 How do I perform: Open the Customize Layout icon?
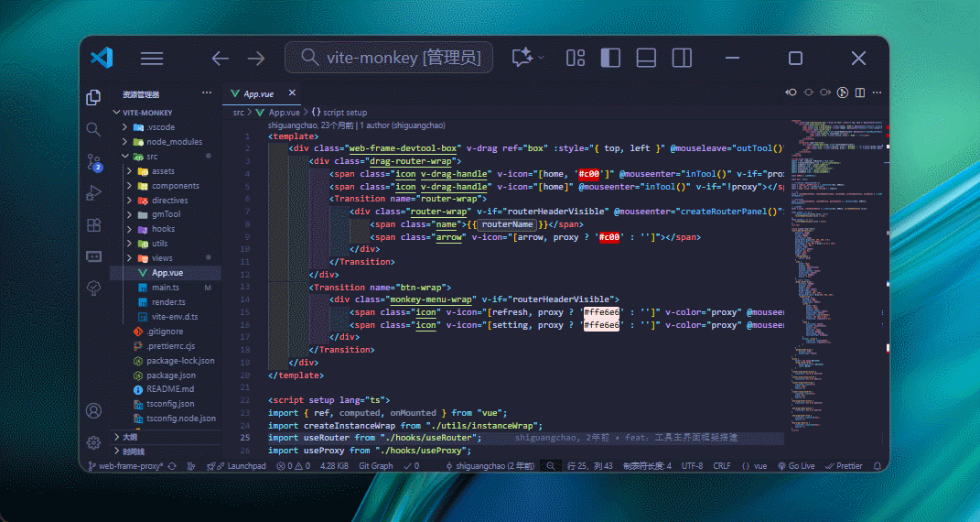coord(576,58)
